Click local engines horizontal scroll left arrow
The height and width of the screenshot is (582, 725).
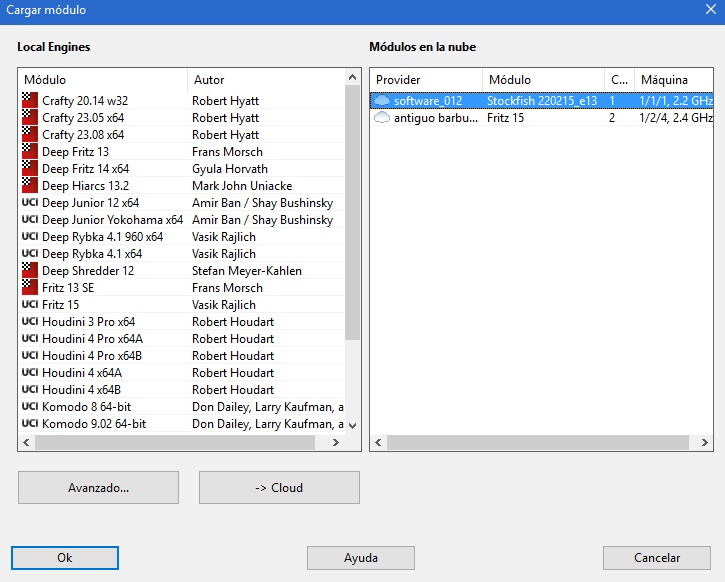tap(26, 442)
